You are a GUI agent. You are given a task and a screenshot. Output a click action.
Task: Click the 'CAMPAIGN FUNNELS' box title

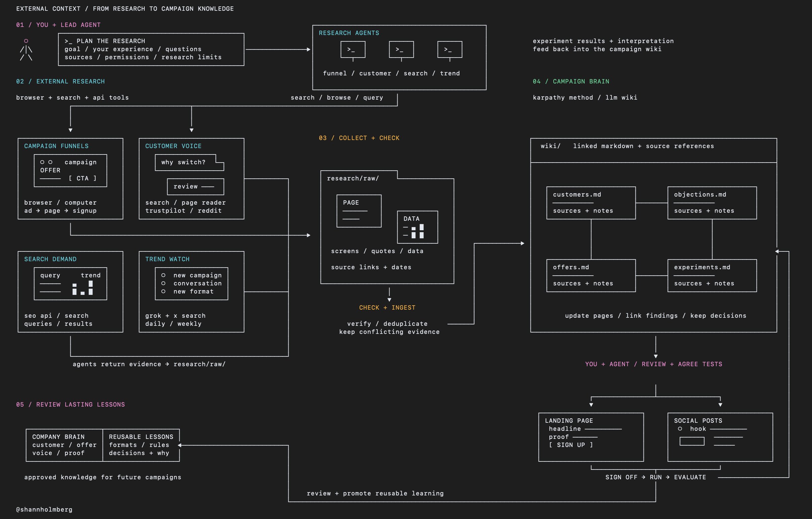[56, 146]
